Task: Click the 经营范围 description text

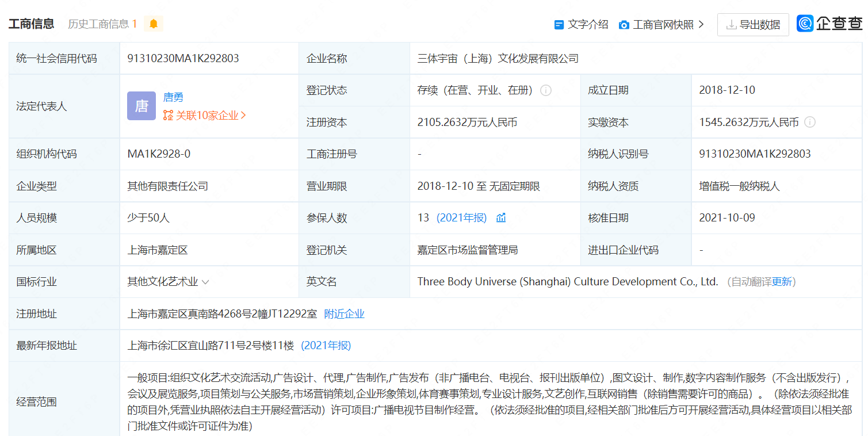Action: (x=489, y=401)
